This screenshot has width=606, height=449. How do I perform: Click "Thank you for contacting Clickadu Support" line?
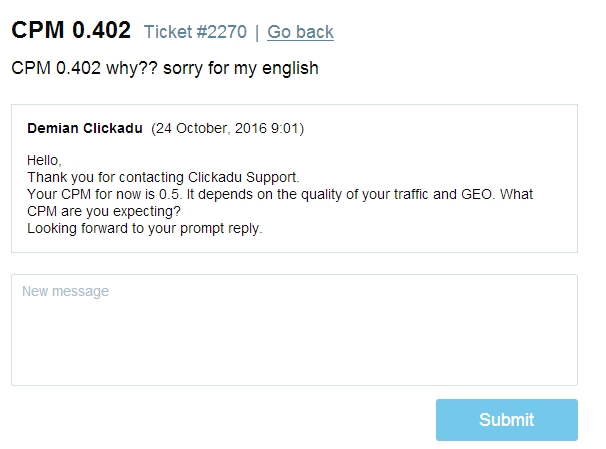tap(163, 177)
